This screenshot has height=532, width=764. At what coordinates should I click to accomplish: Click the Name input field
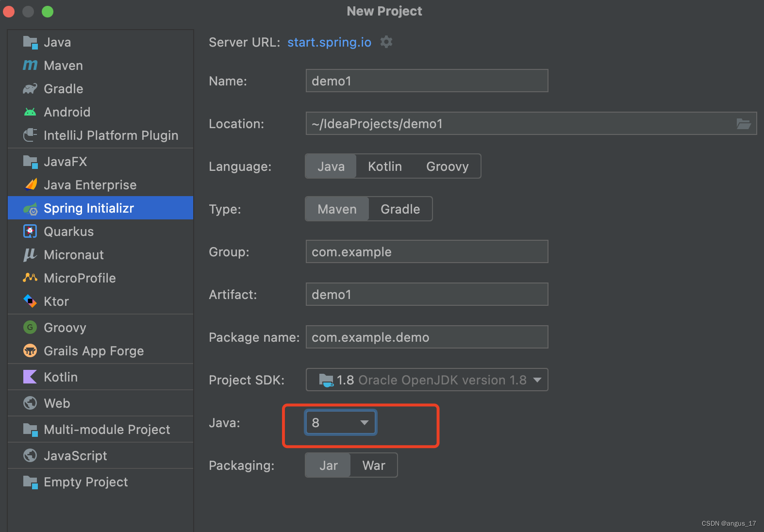(x=427, y=81)
